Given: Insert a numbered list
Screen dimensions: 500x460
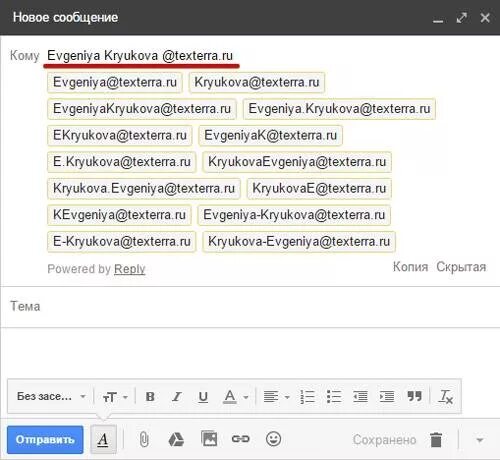Looking at the screenshot, I should coord(307,397).
